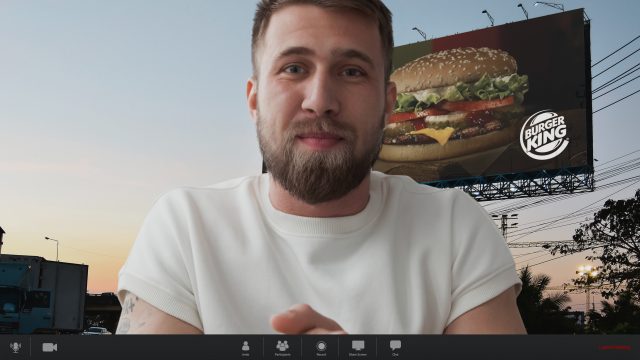Click the Chat text label
This screenshot has width=640, height=360.
tap(395, 355)
